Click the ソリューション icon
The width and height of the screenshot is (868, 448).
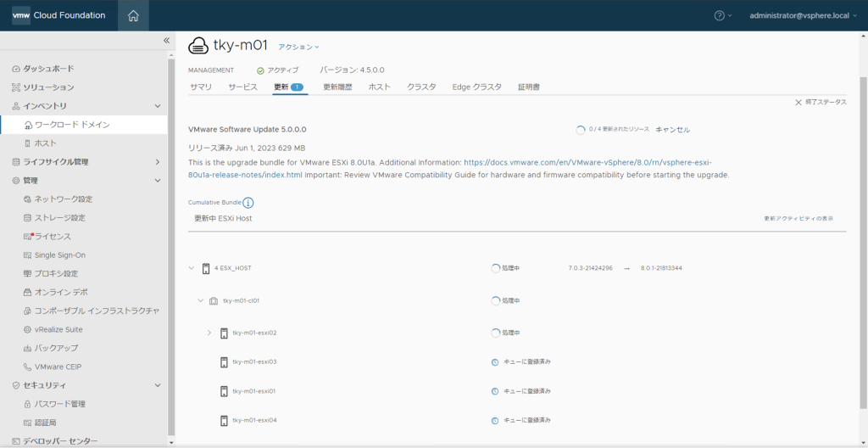(x=16, y=87)
